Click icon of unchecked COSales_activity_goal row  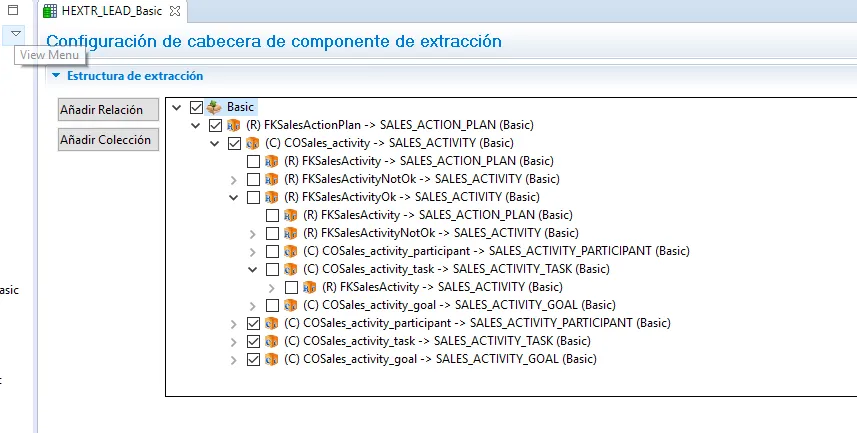click(x=291, y=305)
